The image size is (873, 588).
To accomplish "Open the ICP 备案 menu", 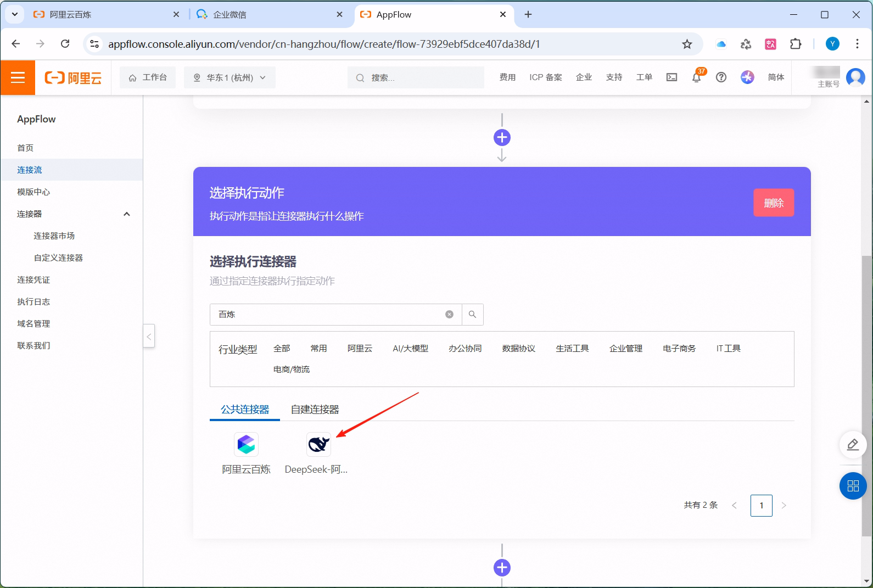I will [545, 77].
